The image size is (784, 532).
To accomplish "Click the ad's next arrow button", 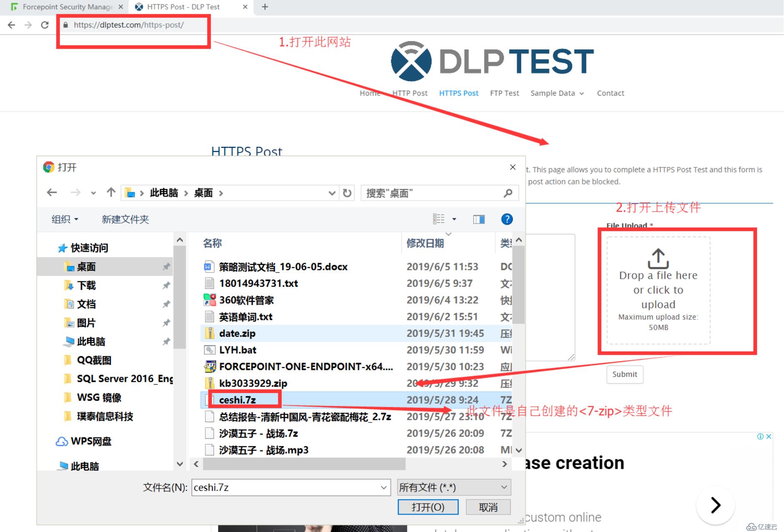I will coord(715,505).
